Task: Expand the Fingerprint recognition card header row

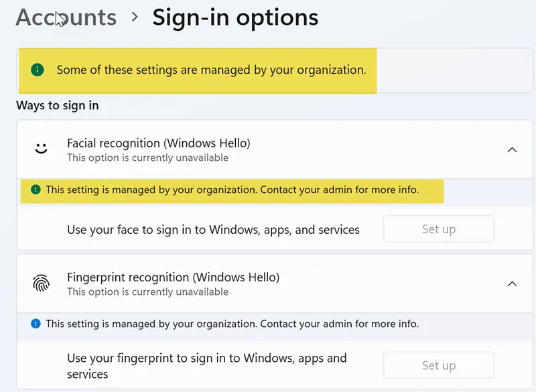Action: (268, 283)
